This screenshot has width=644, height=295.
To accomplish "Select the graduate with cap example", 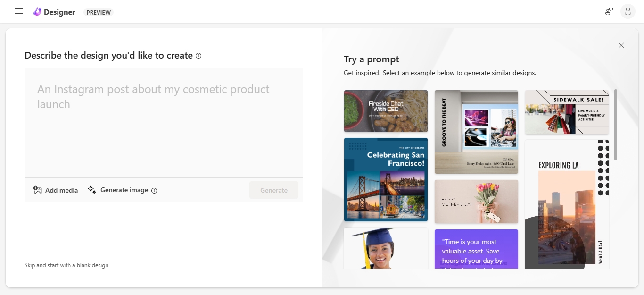I will click(x=386, y=248).
